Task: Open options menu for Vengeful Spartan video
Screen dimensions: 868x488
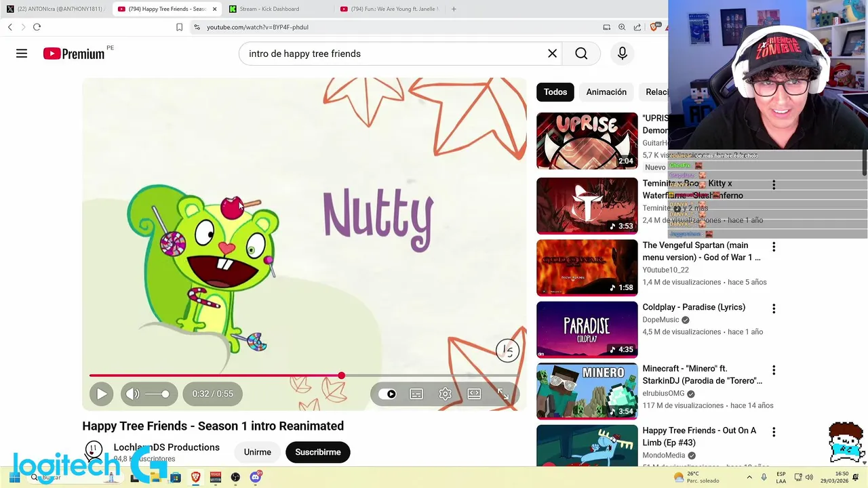Action: (x=774, y=247)
